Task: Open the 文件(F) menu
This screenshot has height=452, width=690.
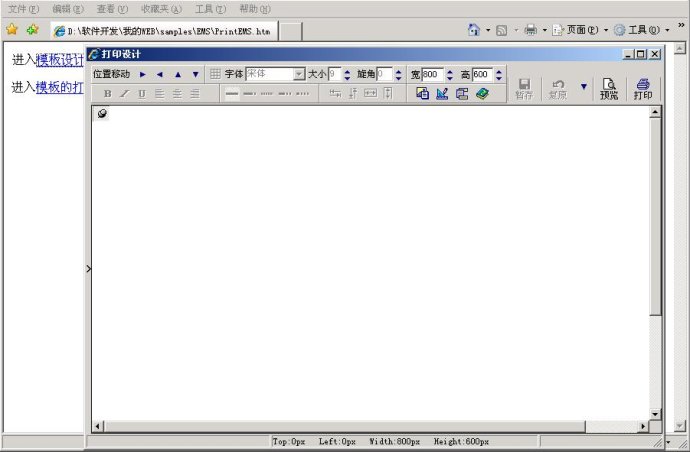Action: coord(22,8)
